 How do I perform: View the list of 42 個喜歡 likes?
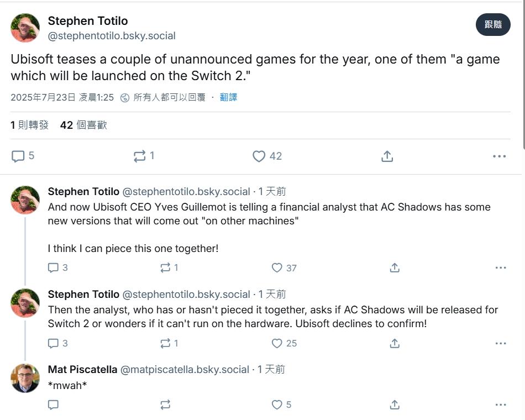[x=83, y=125]
